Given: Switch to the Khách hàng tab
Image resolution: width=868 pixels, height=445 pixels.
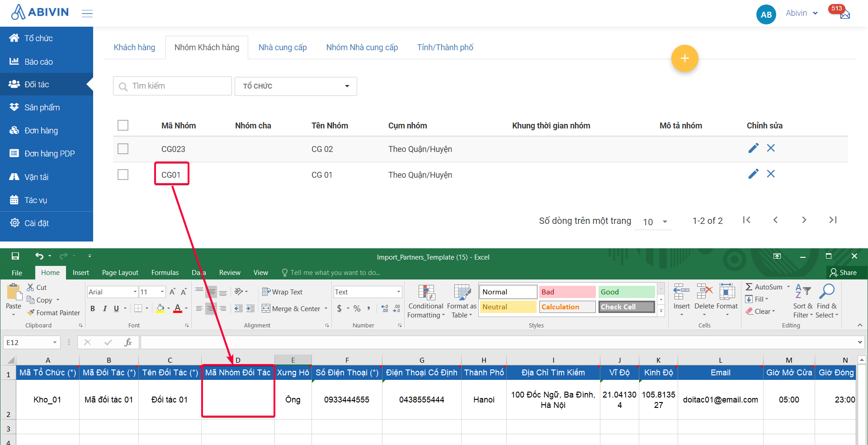Looking at the screenshot, I should tap(134, 47).
